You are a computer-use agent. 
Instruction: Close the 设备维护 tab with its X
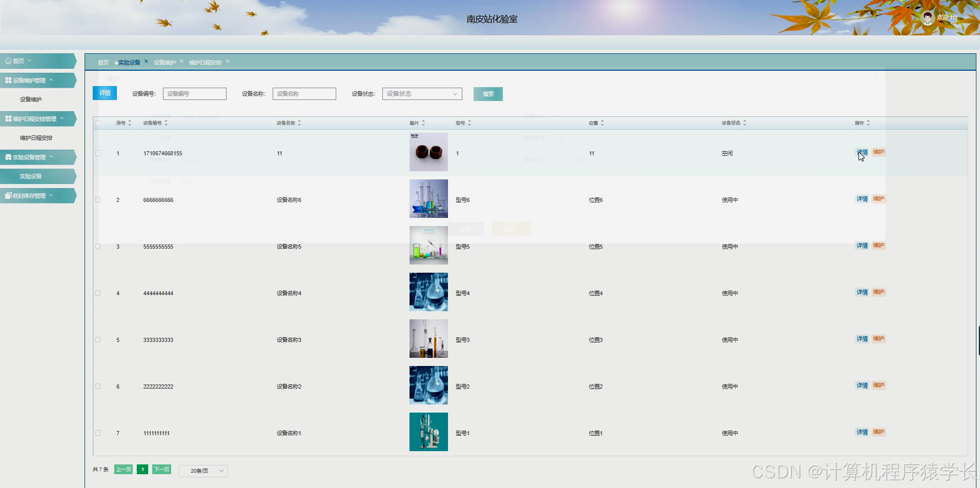[x=181, y=61]
